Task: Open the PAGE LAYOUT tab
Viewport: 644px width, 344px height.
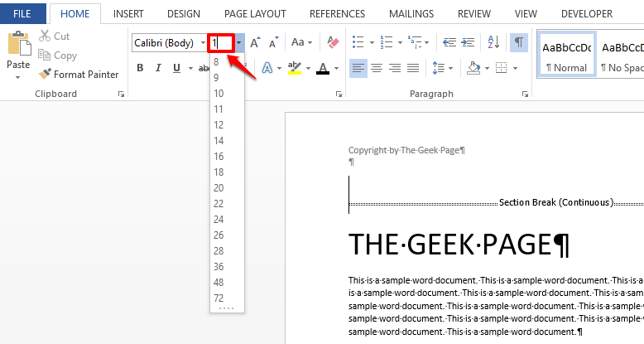Action: 256,14
